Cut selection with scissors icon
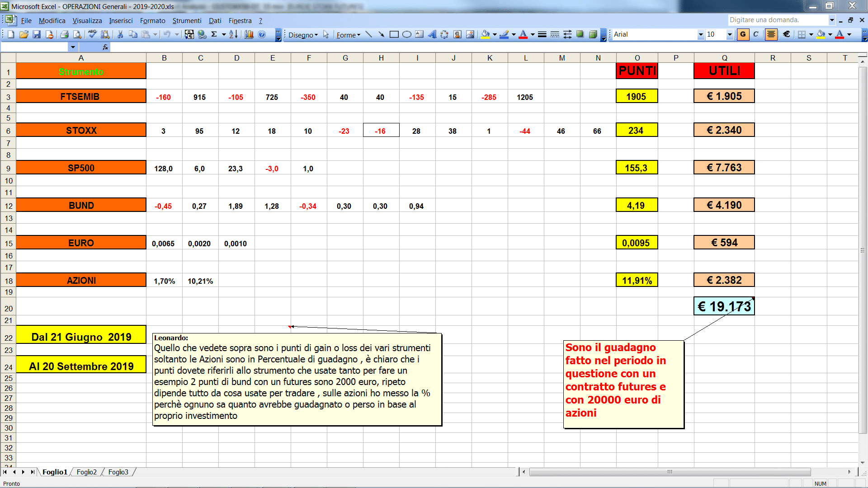Image resolution: width=868 pixels, height=488 pixels. click(120, 34)
